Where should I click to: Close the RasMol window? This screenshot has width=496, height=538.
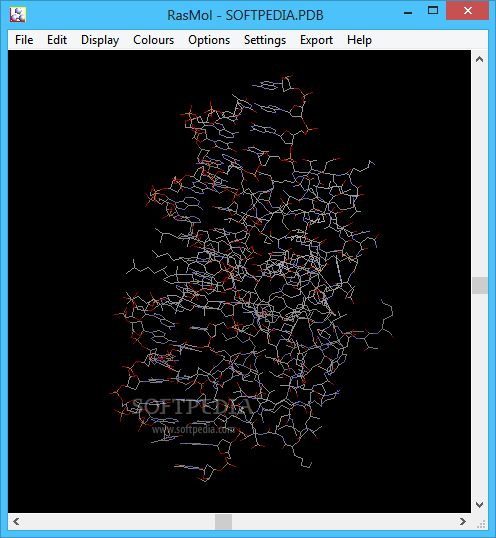[x=468, y=11]
